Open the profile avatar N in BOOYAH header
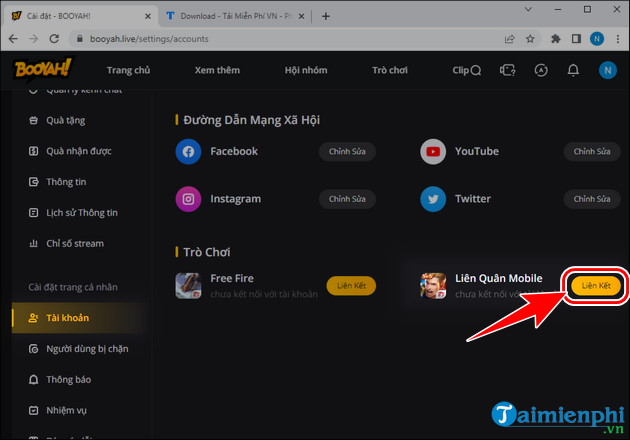The width and height of the screenshot is (630, 440). [608, 70]
